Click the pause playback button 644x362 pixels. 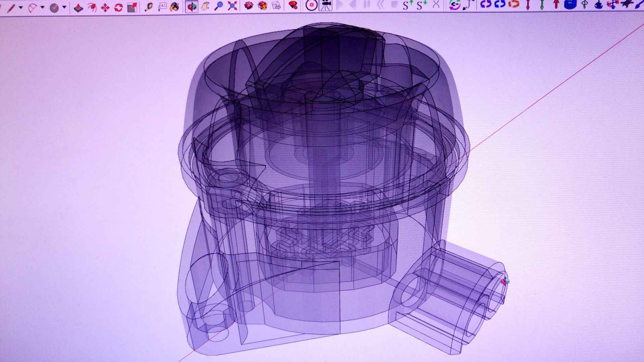(367, 4)
